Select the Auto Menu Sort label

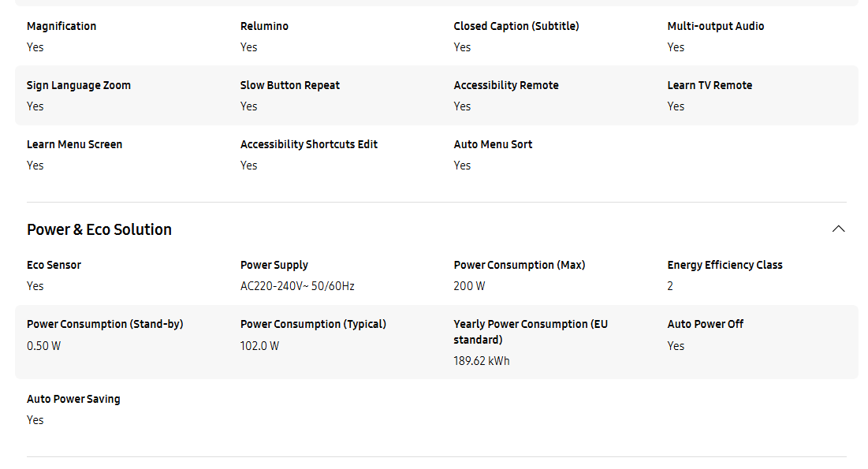coord(493,144)
